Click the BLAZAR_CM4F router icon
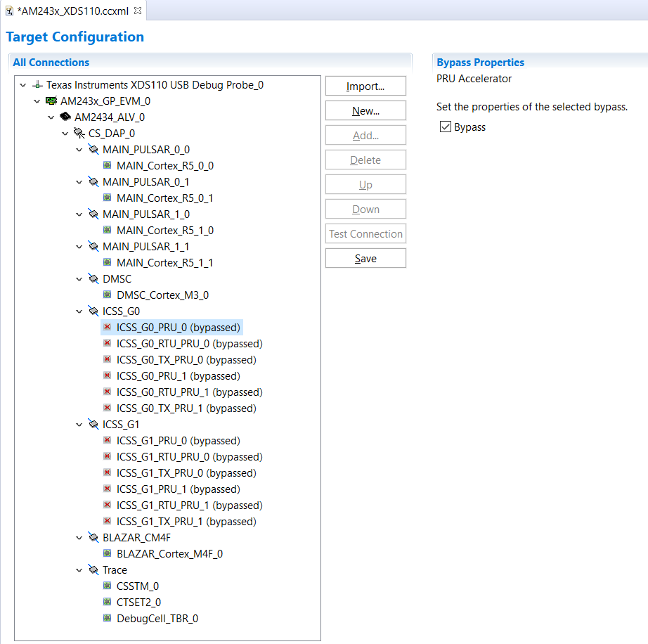Viewport: 648px width, 644px height. pos(93,538)
